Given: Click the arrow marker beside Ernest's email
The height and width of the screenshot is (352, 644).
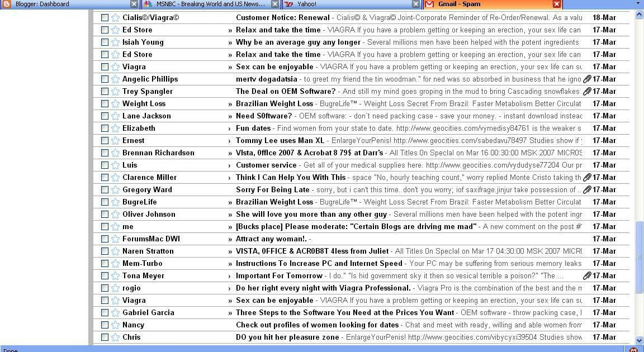Looking at the screenshot, I should (230, 141).
